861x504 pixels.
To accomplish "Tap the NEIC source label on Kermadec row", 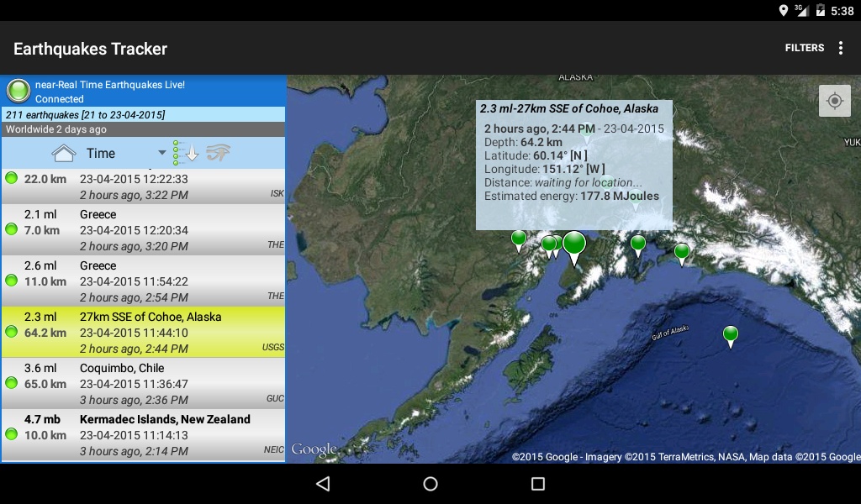I will point(273,449).
